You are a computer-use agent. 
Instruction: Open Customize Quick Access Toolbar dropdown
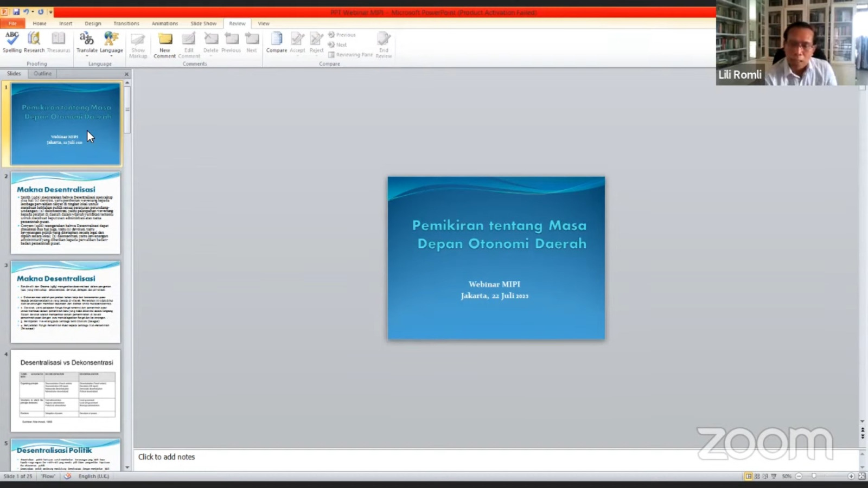tap(51, 12)
